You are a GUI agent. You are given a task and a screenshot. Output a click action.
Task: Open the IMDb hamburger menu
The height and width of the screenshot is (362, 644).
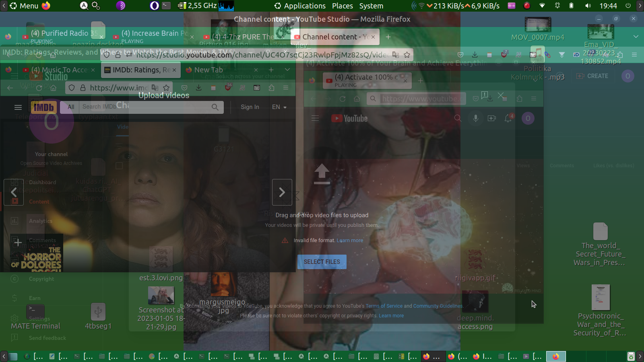pos(18,107)
